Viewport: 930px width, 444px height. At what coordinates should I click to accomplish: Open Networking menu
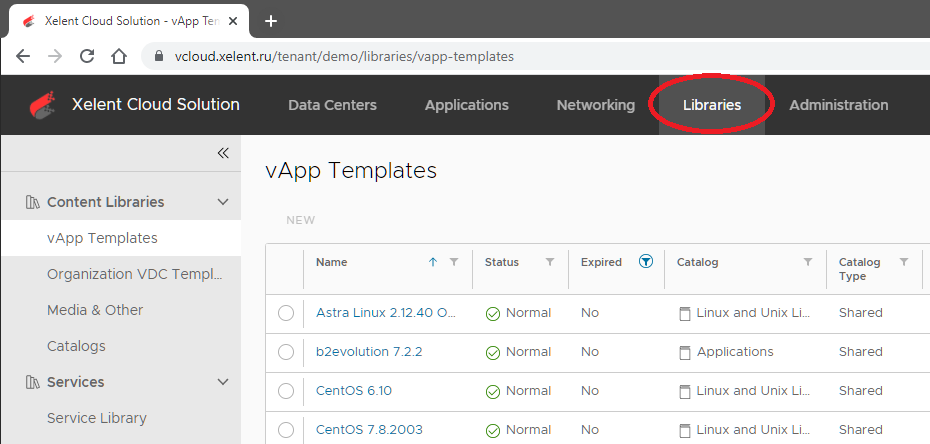tap(595, 105)
